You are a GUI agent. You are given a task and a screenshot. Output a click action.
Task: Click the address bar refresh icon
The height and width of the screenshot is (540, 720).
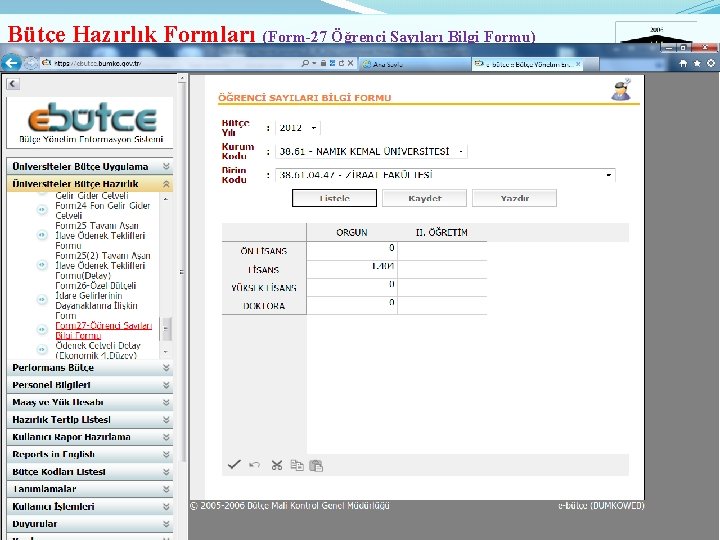[x=341, y=63]
